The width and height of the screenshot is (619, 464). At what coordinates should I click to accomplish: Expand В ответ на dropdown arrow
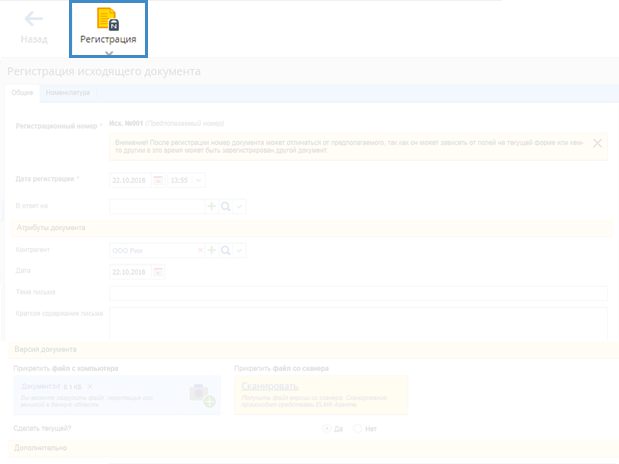240,206
